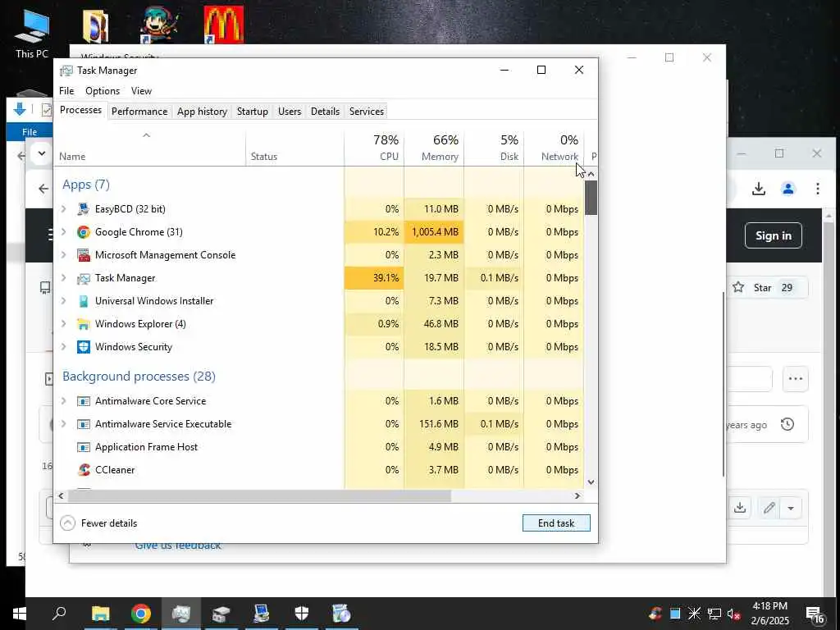Expand the Windows Explorer (4) group
The width and height of the screenshot is (840, 630).
pos(64,324)
